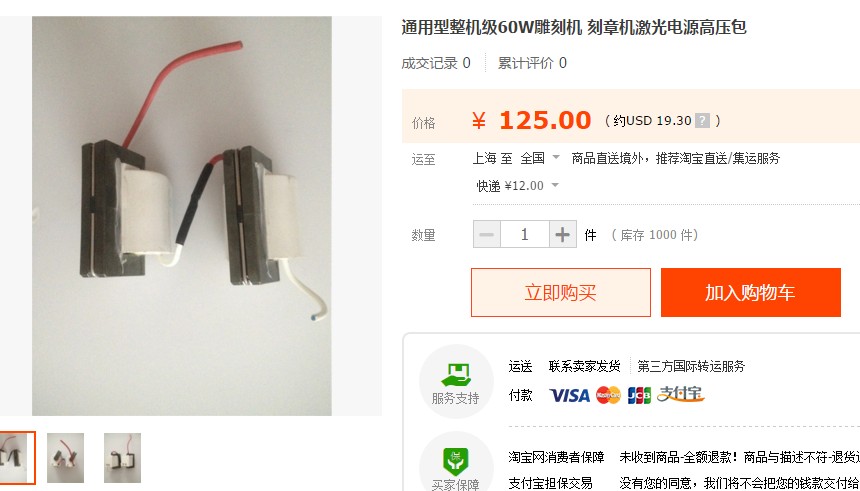Click the 加入购物车 add to cart button

pos(750,292)
